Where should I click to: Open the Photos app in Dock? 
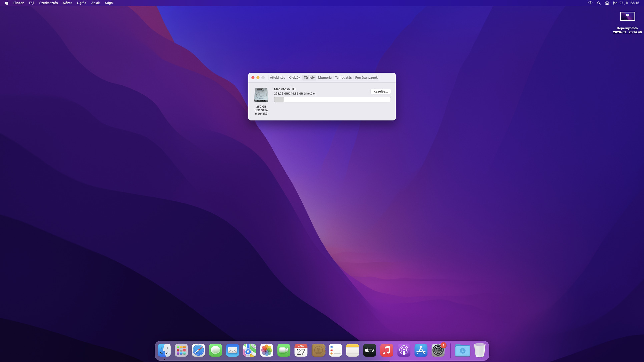click(267, 350)
